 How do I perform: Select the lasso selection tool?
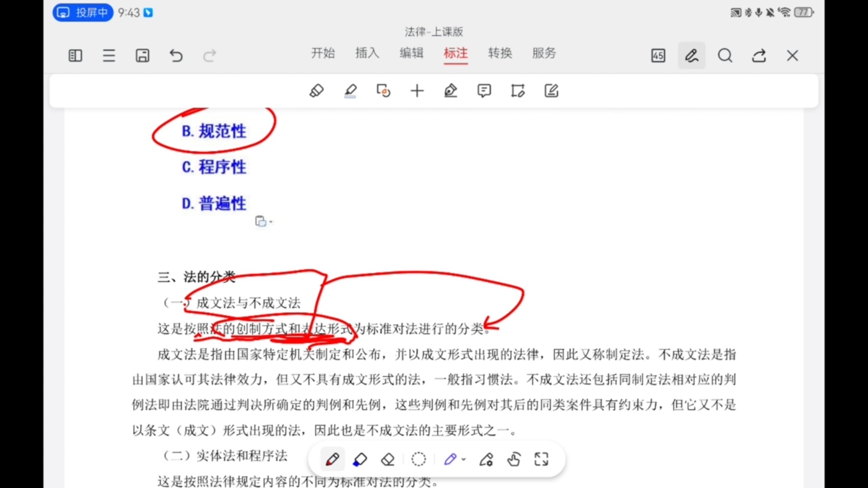419,459
